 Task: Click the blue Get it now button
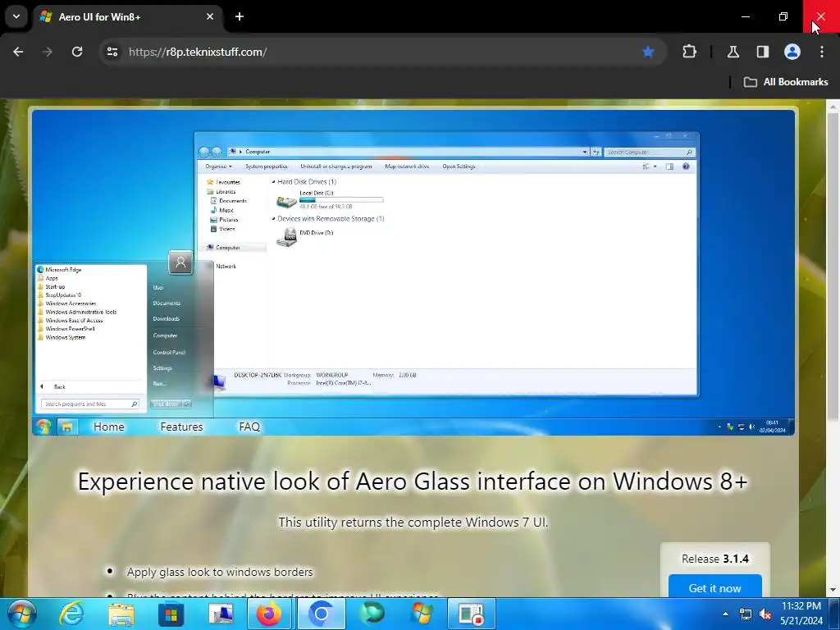click(714, 587)
